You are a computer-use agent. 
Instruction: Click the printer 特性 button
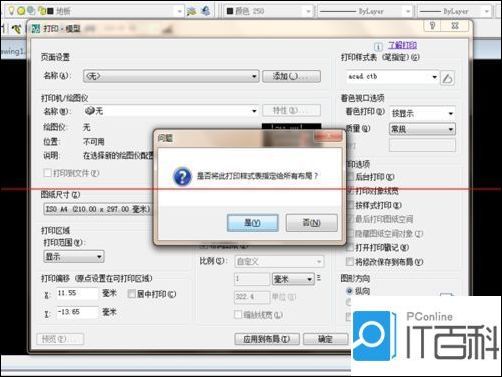pyautogui.click(x=291, y=110)
